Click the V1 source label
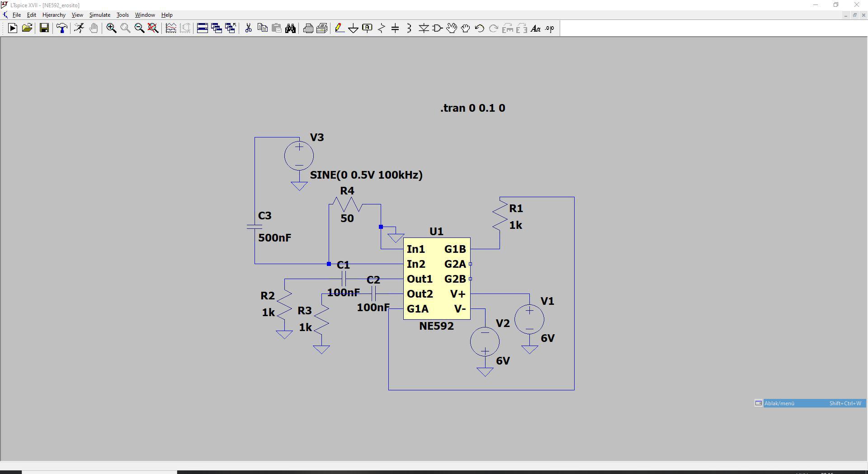 [547, 301]
